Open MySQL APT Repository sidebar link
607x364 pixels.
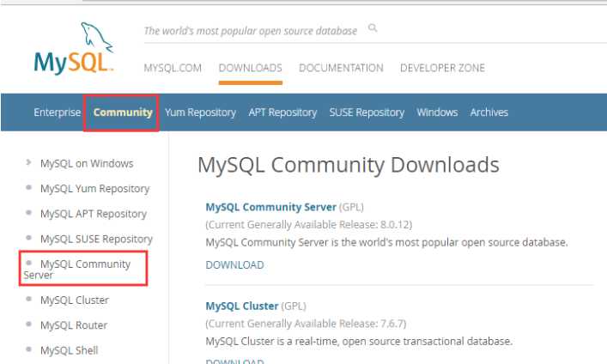coord(94,214)
